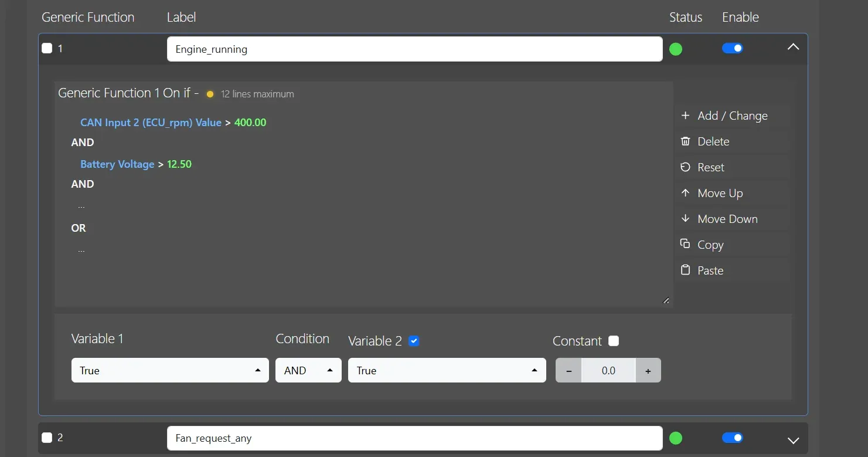
Task: Increase the constant with the plus button
Action: tap(648, 370)
